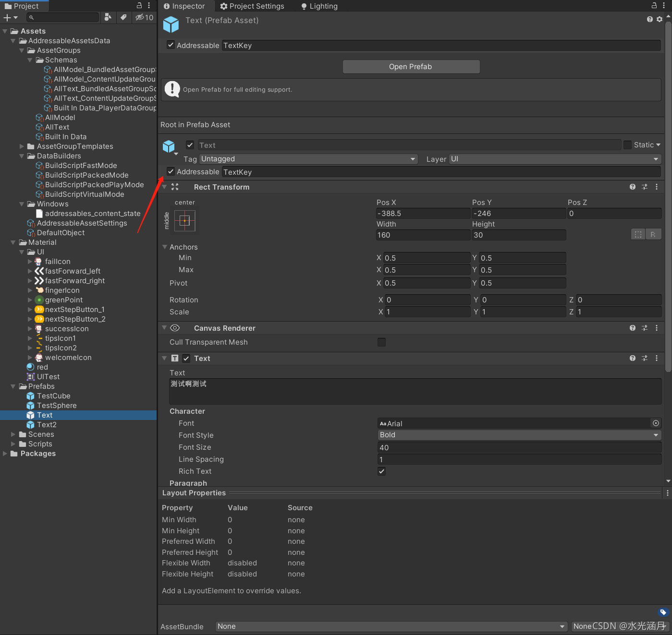Viewport: 672px width, 635px height.
Task: Click Canvas Renderer help icon
Action: (633, 328)
